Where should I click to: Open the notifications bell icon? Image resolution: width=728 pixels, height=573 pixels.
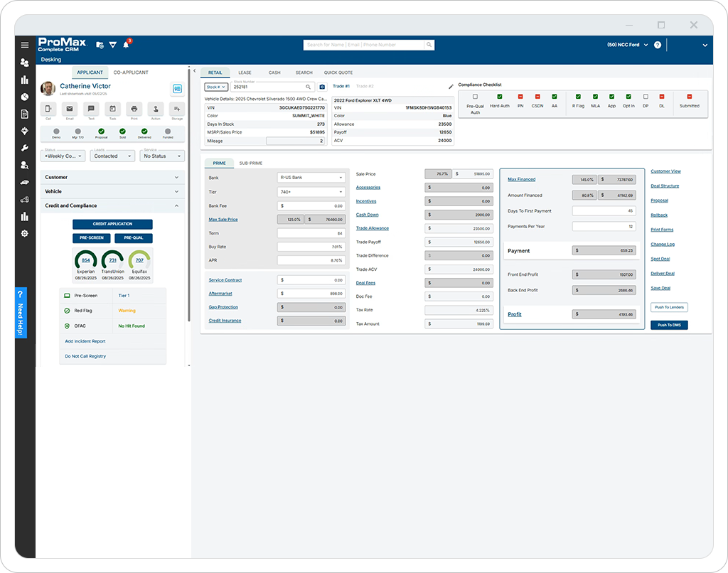pos(126,45)
